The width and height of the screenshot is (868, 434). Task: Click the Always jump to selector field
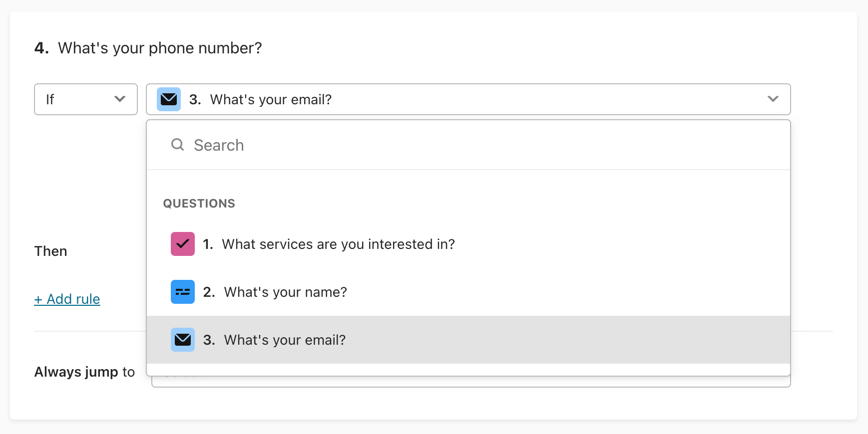pyautogui.click(x=471, y=382)
